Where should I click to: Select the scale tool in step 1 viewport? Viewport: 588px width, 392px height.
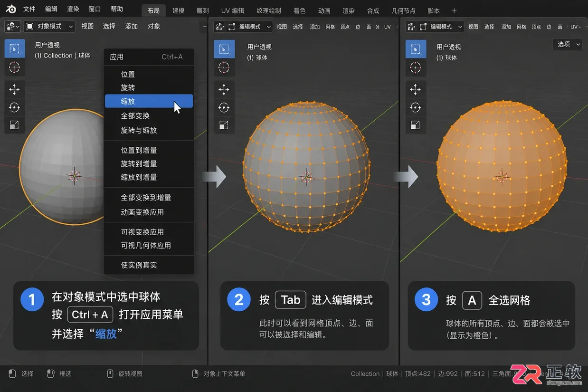click(14, 125)
